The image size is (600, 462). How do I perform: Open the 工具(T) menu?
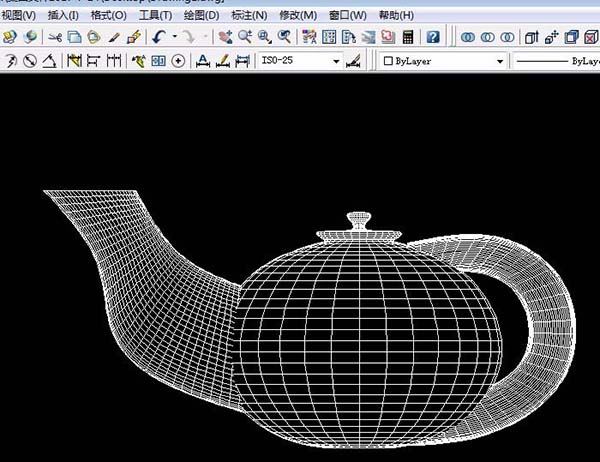point(155,15)
